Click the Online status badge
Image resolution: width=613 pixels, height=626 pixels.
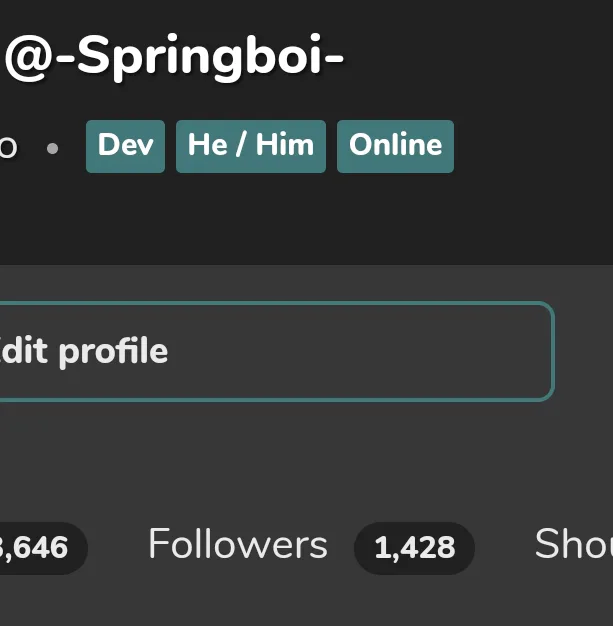point(395,146)
